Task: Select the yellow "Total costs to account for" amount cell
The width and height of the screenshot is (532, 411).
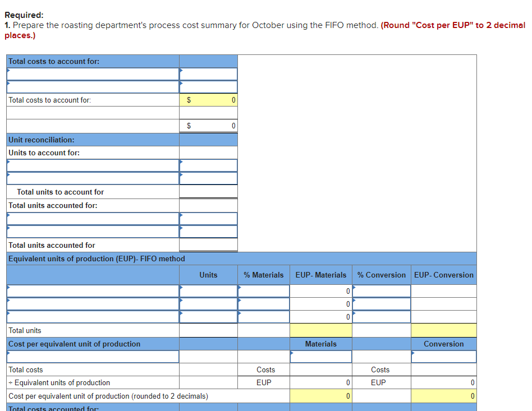Action: pos(208,99)
